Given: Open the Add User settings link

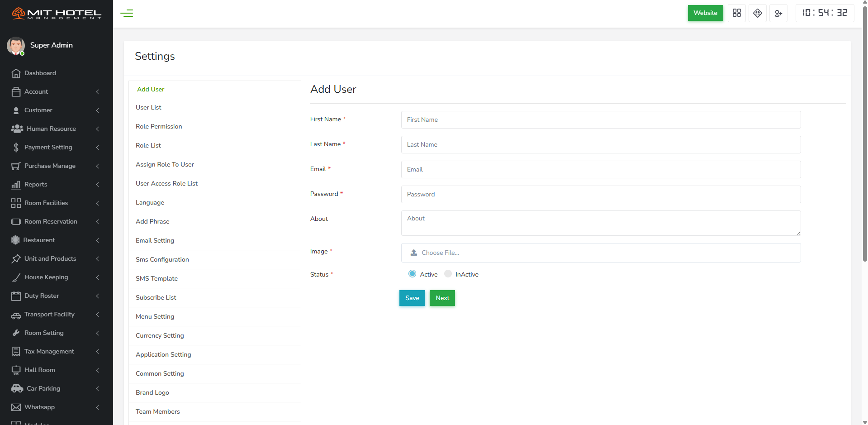Looking at the screenshot, I should pos(215,90).
